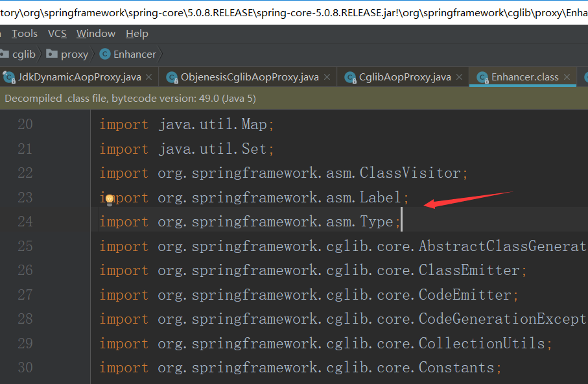The height and width of the screenshot is (384, 588).
Task: Close the Enhancer.class tab
Action: [567, 77]
